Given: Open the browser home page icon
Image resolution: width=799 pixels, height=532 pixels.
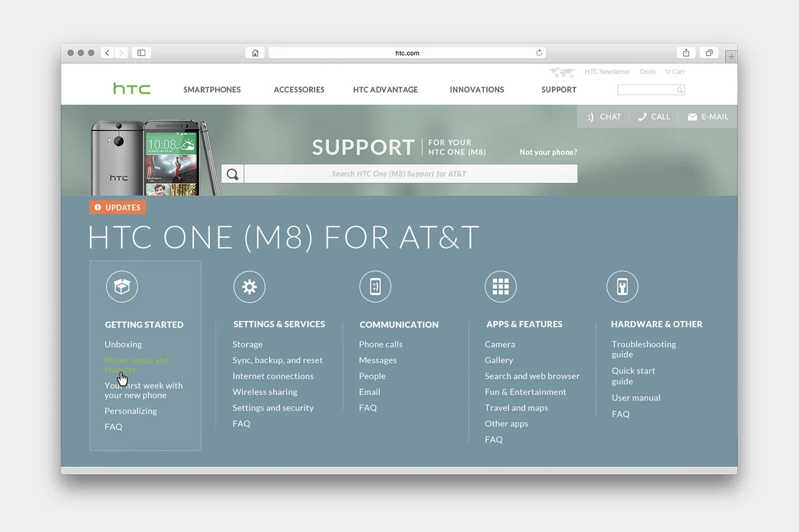Looking at the screenshot, I should 255,53.
